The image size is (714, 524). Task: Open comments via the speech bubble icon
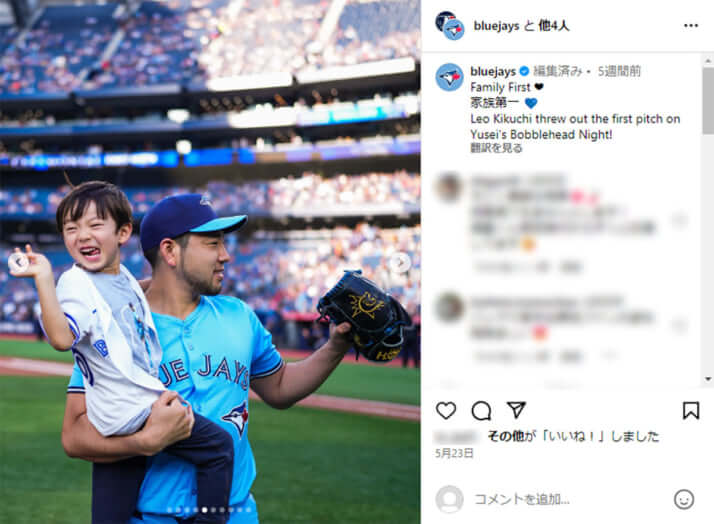(481, 411)
